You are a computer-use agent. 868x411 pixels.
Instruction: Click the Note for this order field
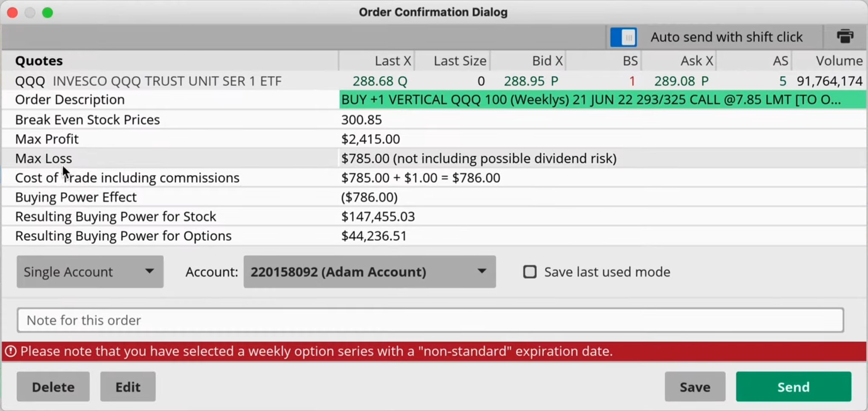pos(430,320)
